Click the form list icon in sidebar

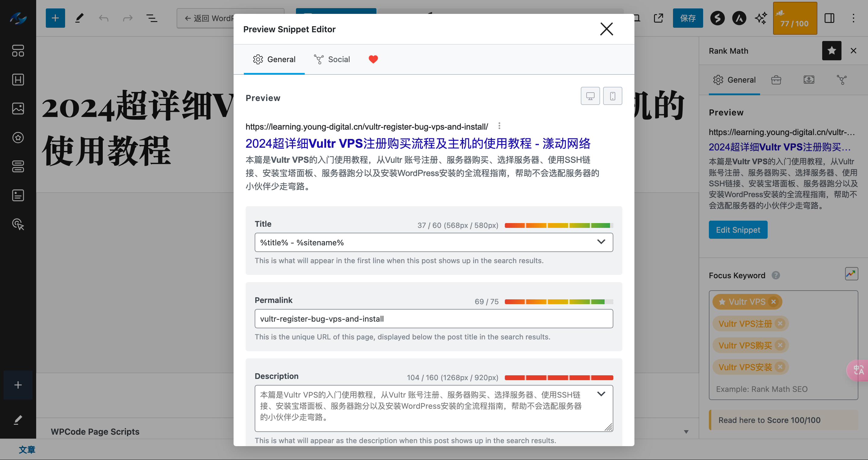click(18, 195)
